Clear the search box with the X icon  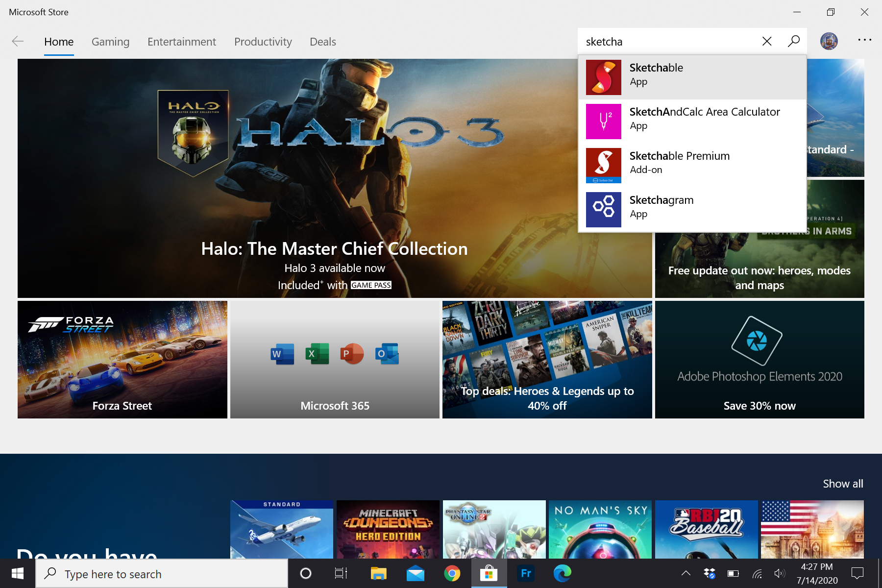(767, 42)
